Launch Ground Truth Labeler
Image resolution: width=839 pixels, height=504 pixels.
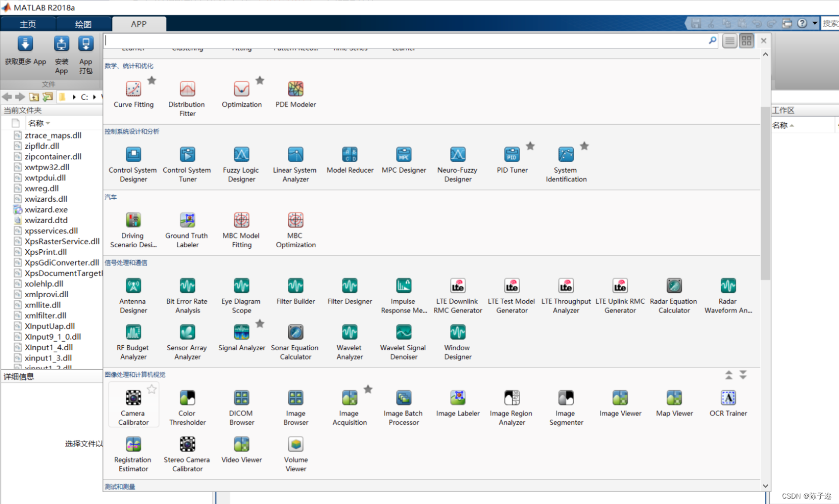point(187,230)
